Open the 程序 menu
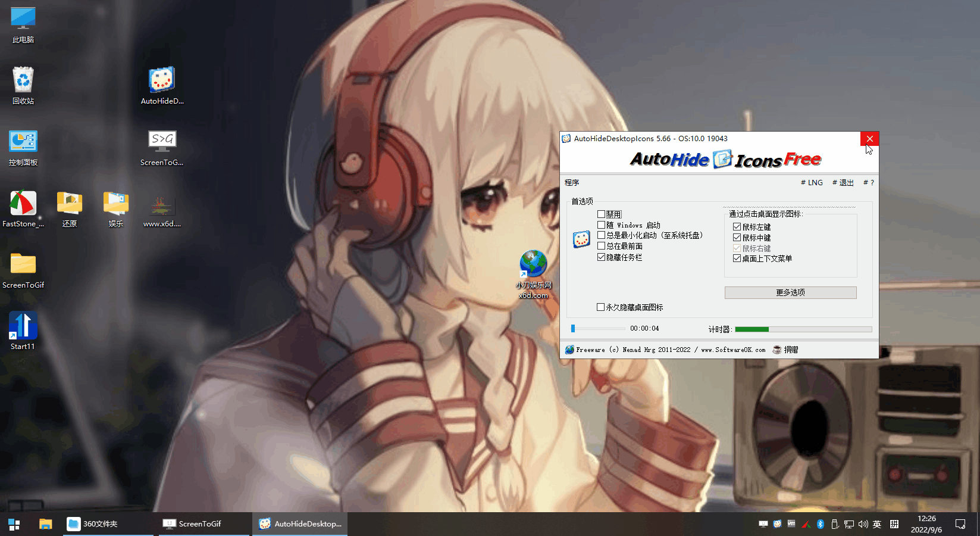 click(x=572, y=183)
